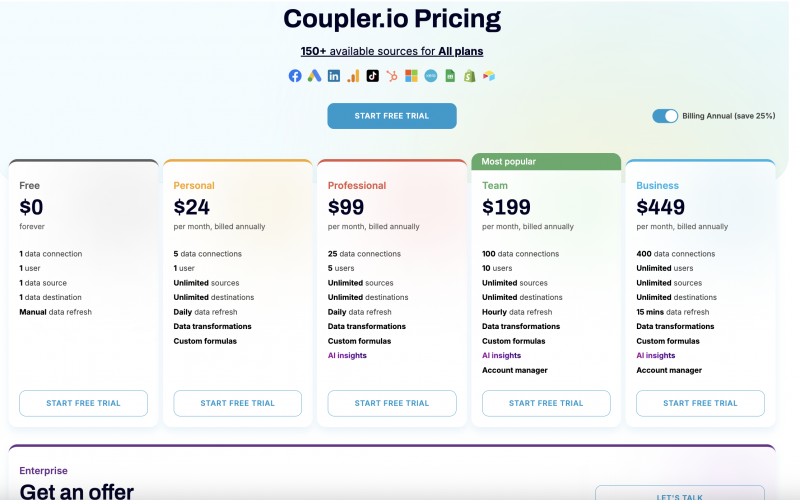This screenshot has width=800, height=500.
Task: Click the Shopify source icon
Action: click(469, 76)
